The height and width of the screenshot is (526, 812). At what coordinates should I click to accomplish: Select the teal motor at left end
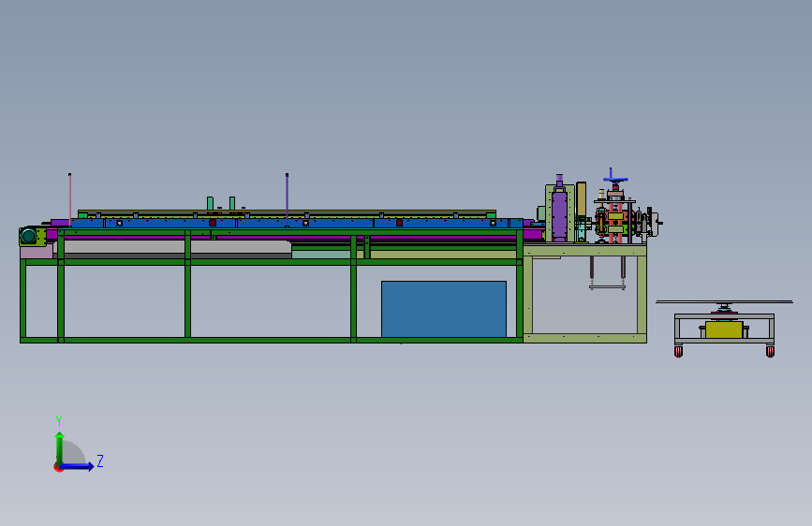click(28, 236)
